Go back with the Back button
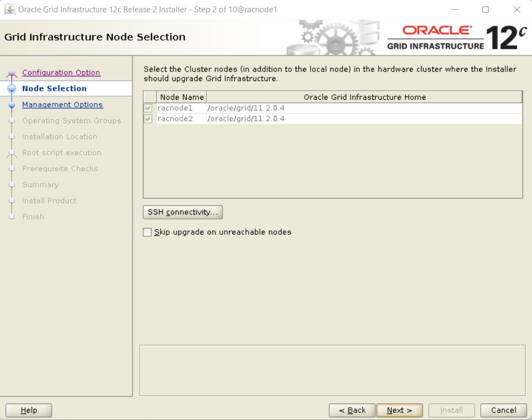 pos(352,410)
